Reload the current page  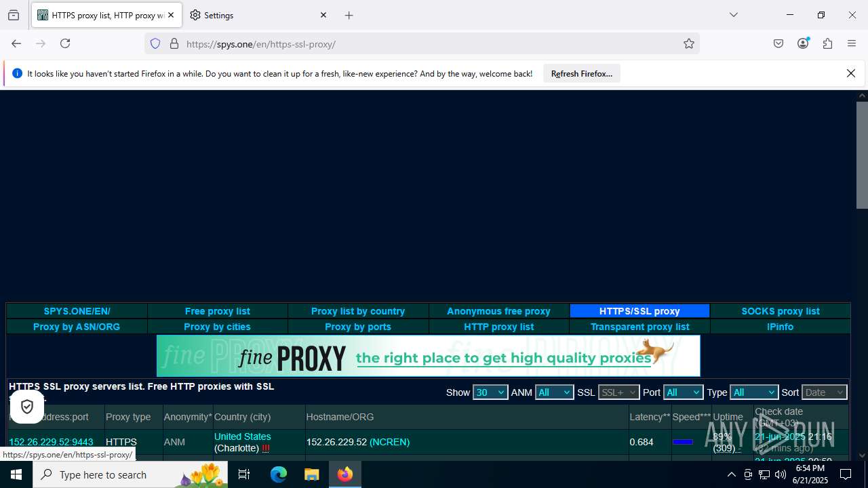coord(65,43)
